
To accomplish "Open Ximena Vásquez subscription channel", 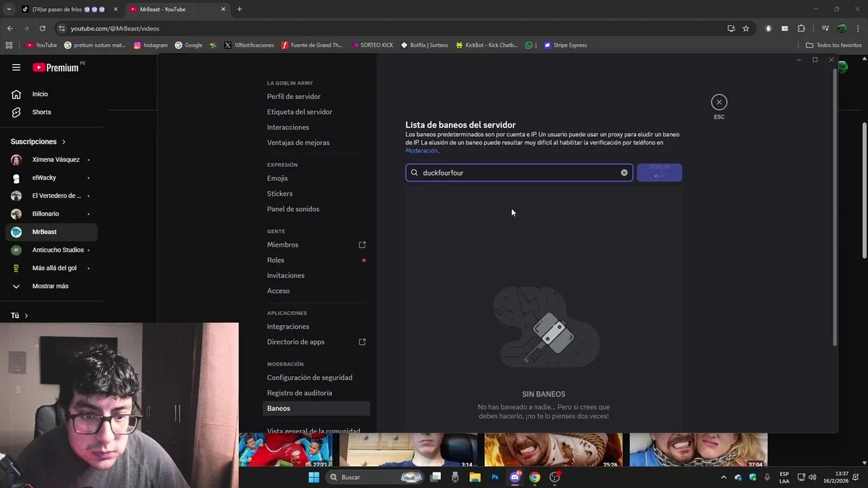I will pos(52,160).
